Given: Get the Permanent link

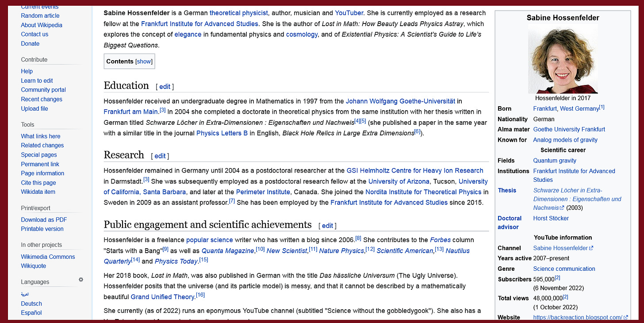Looking at the screenshot, I should point(40,164).
